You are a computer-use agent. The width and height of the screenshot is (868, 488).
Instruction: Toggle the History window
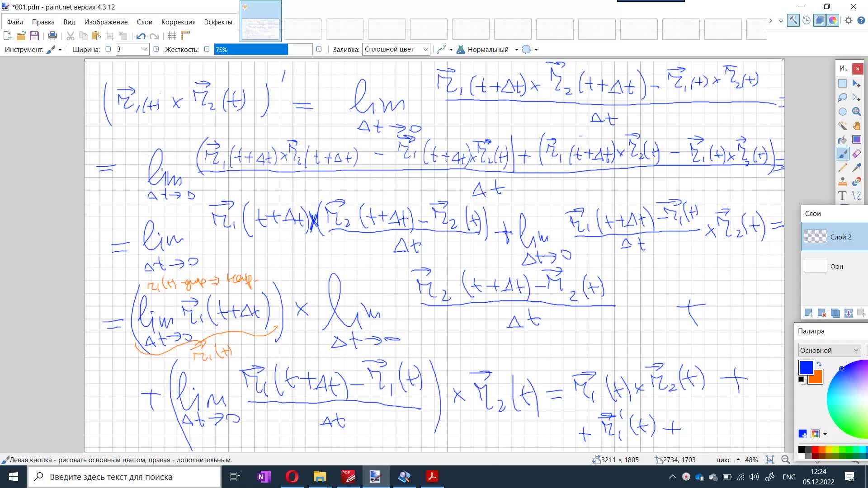[806, 20]
